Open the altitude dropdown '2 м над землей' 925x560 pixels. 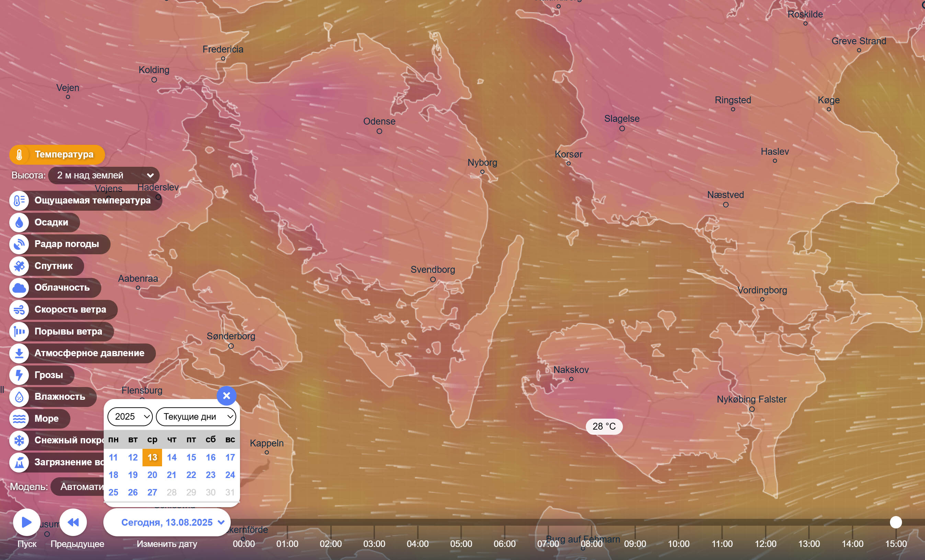tap(104, 175)
